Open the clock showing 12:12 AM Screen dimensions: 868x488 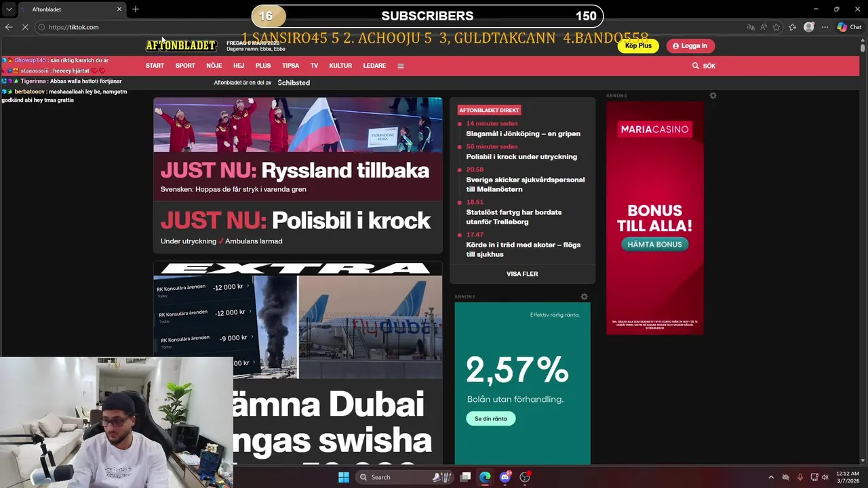pos(848,477)
